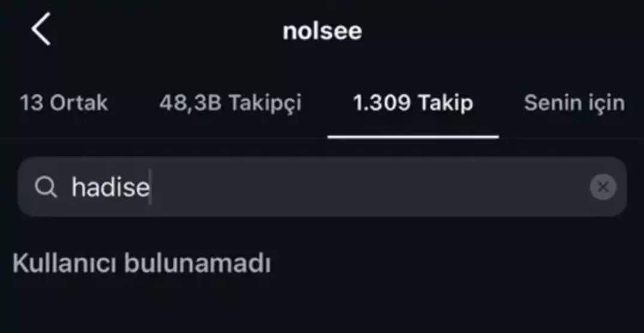644x333 pixels.
Task: Return to nolsee profile via back chevron
Action: coord(41,30)
